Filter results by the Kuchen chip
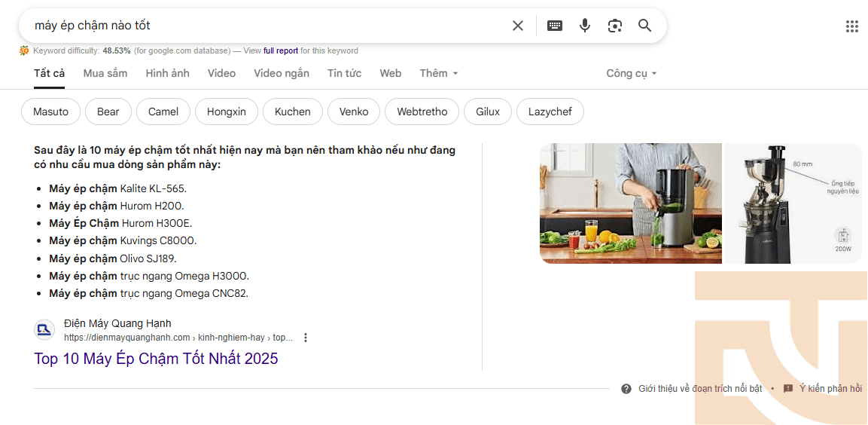This screenshot has width=868, height=425. 293,112
